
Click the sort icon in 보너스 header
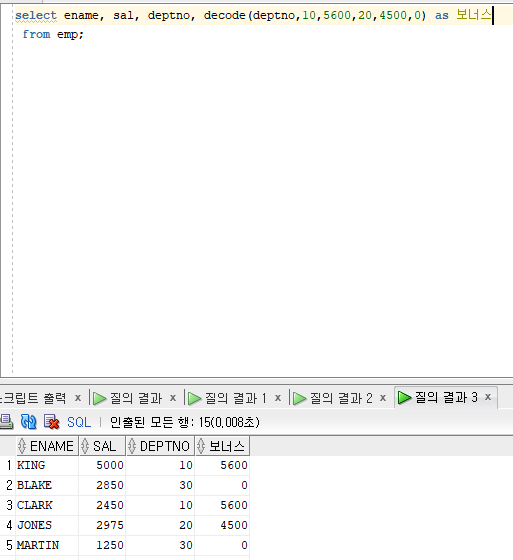click(201, 446)
